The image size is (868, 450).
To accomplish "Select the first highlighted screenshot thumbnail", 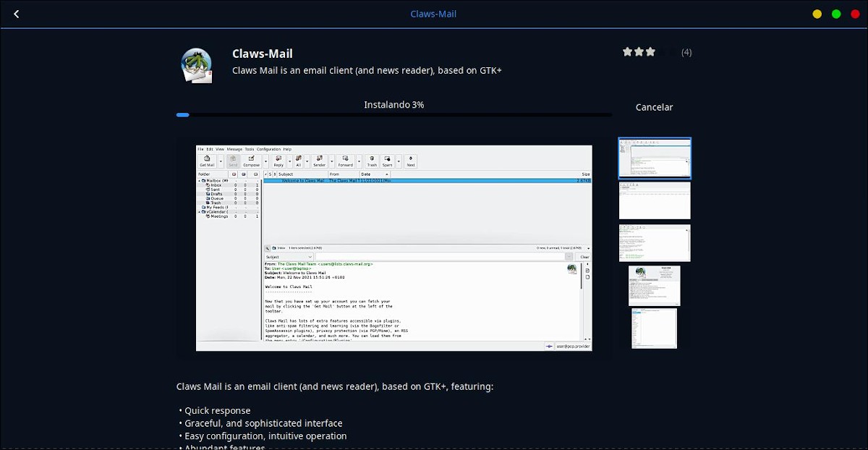I will 655,158.
